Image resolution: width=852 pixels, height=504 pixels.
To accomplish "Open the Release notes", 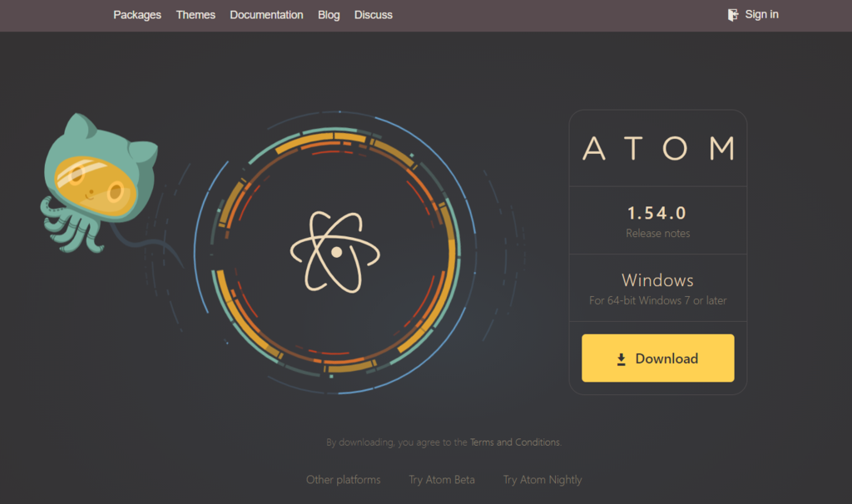I will click(x=657, y=234).
